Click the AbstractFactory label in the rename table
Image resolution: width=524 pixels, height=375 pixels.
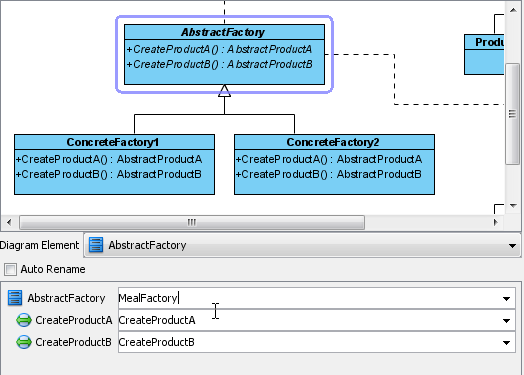point(66,298)
